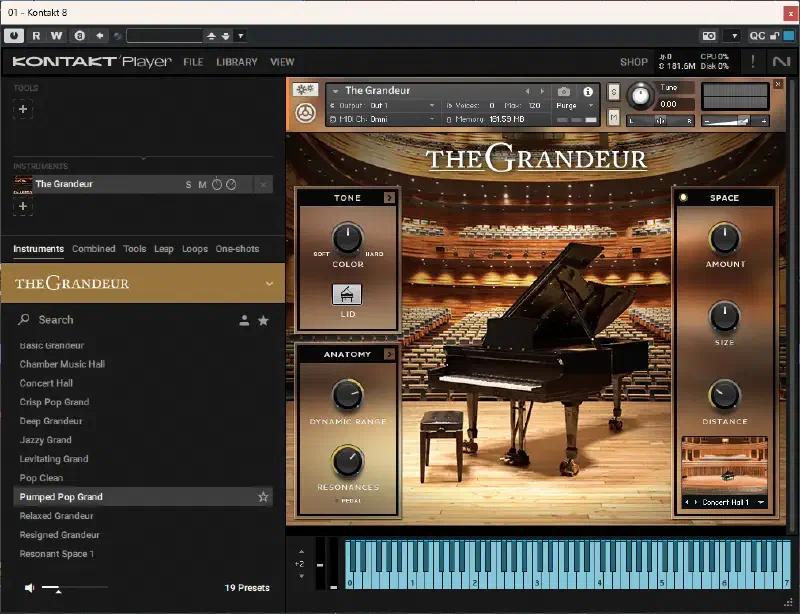Enable automation Read (R) button

36,36
